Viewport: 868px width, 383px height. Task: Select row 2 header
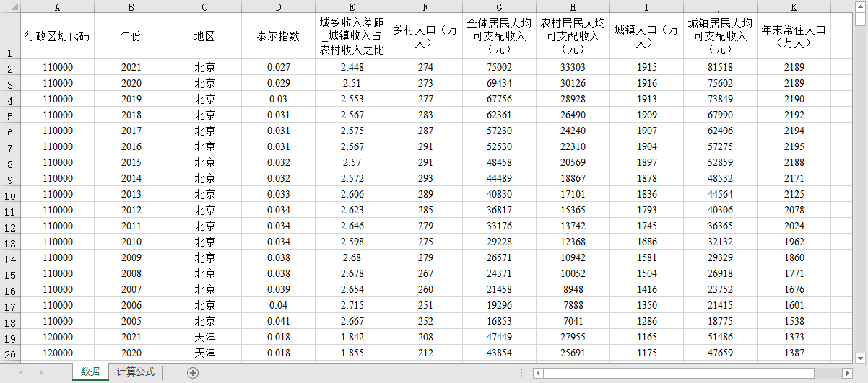[10, 68]
